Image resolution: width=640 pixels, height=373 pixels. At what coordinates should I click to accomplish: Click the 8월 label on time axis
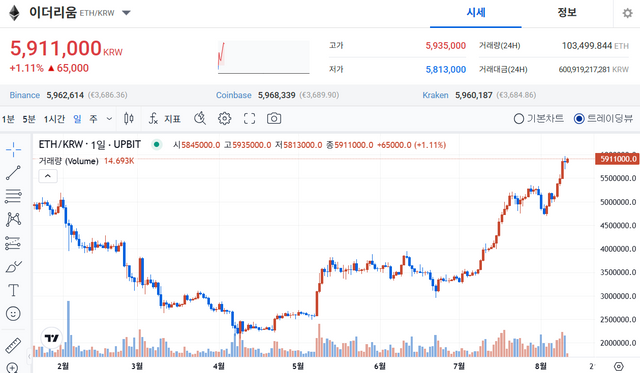pos(540,366)
